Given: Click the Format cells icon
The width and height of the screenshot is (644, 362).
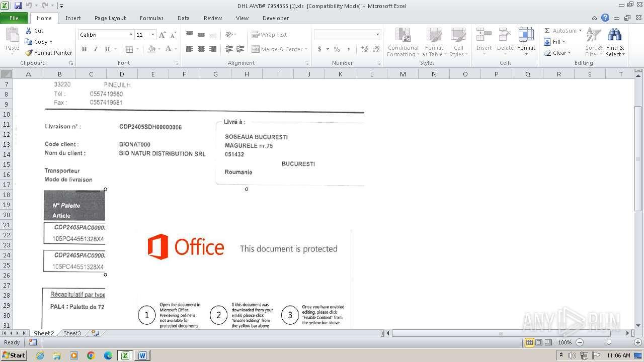Looking at the screenshot, I should pos(526,35).
